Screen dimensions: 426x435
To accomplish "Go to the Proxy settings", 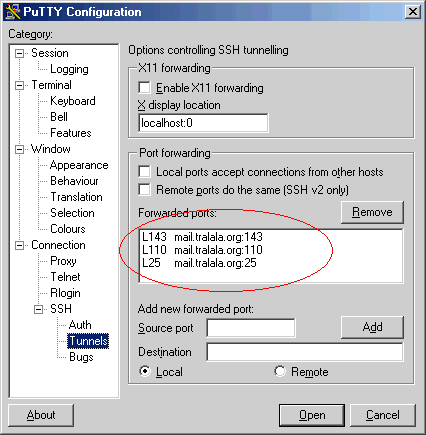I will click(x=63, y=261).
